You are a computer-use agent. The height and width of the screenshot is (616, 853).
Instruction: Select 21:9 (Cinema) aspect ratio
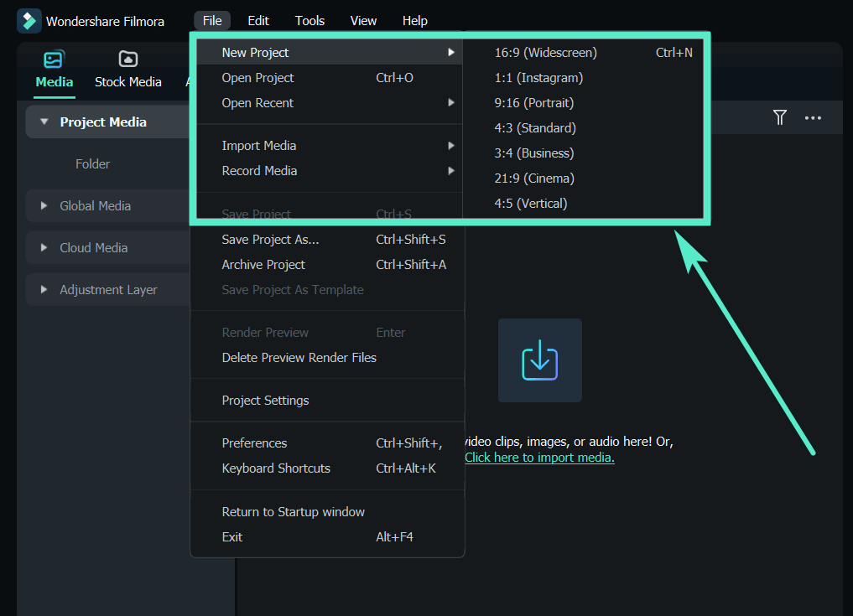[x=583, y=178]
